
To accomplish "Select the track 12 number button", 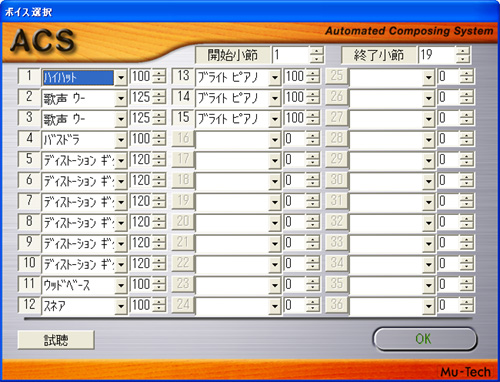I will (29, 304).
